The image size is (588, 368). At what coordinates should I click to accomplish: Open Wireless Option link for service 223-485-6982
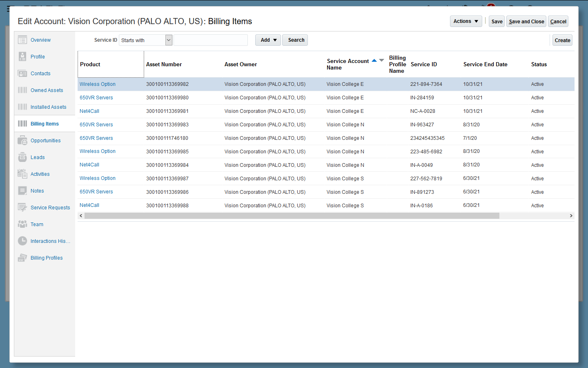coord(98,151)
